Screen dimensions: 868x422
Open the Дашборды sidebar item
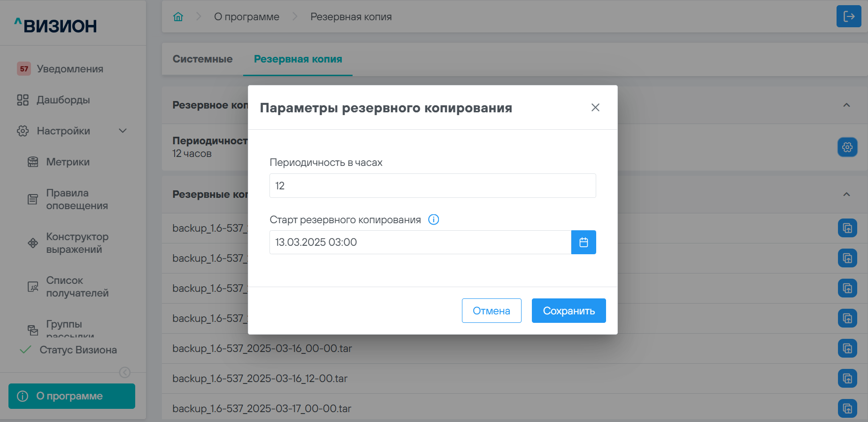point(63,100)
